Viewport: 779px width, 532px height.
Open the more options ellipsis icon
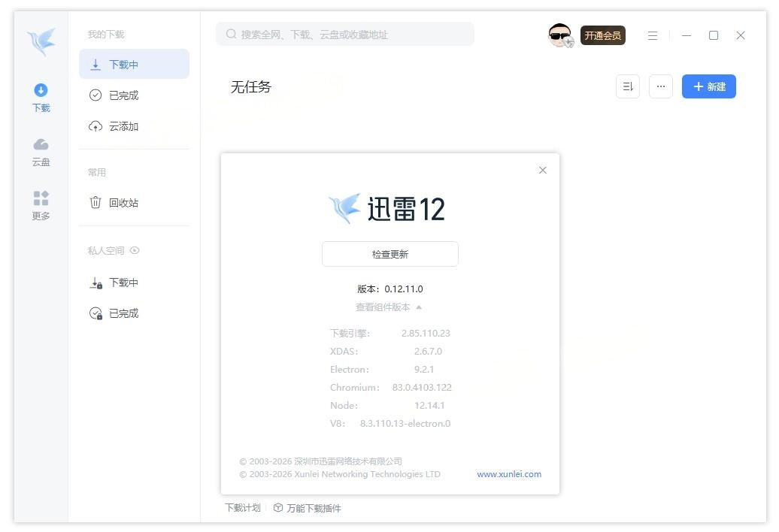pos(661,86)
